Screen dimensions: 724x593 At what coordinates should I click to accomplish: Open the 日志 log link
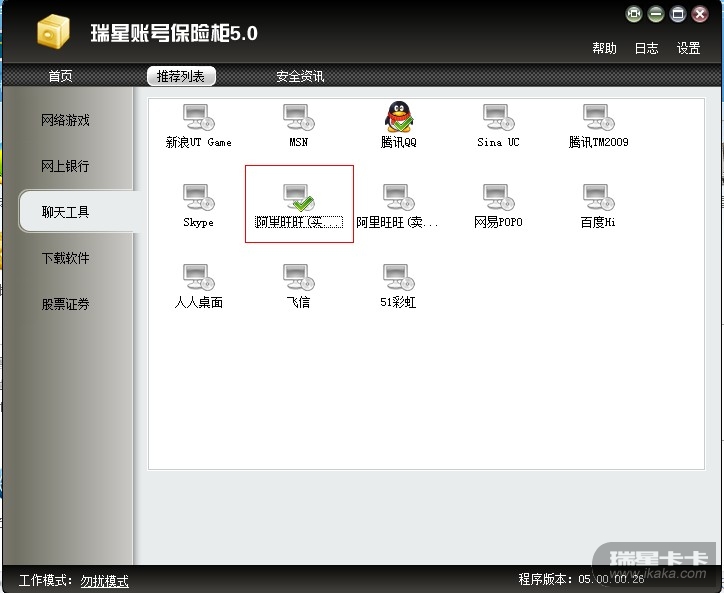point(646,48)
